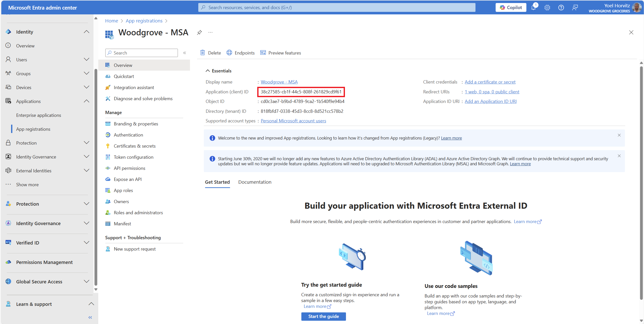644x324 pixels.
Task: Open the notifications bell icon
Action: tap(533, 8)
